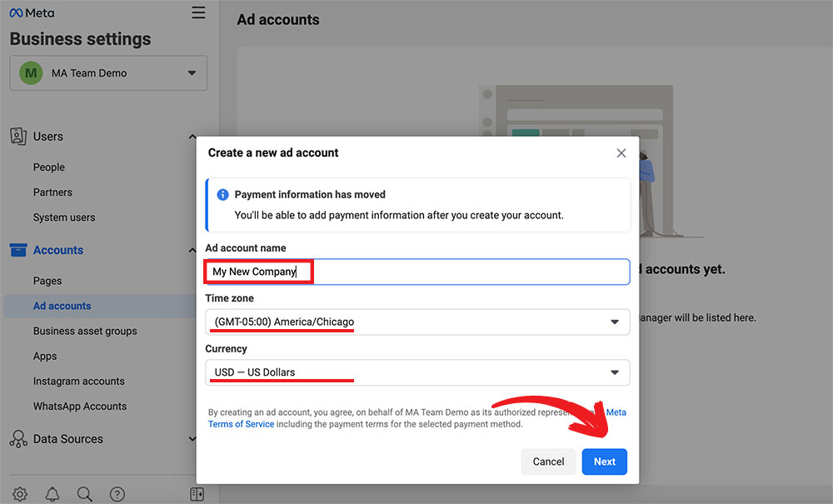Close the Create a new ad account dialog
Image resolution: width=833 pixels, height=504 pixels.
click(621, 153)
